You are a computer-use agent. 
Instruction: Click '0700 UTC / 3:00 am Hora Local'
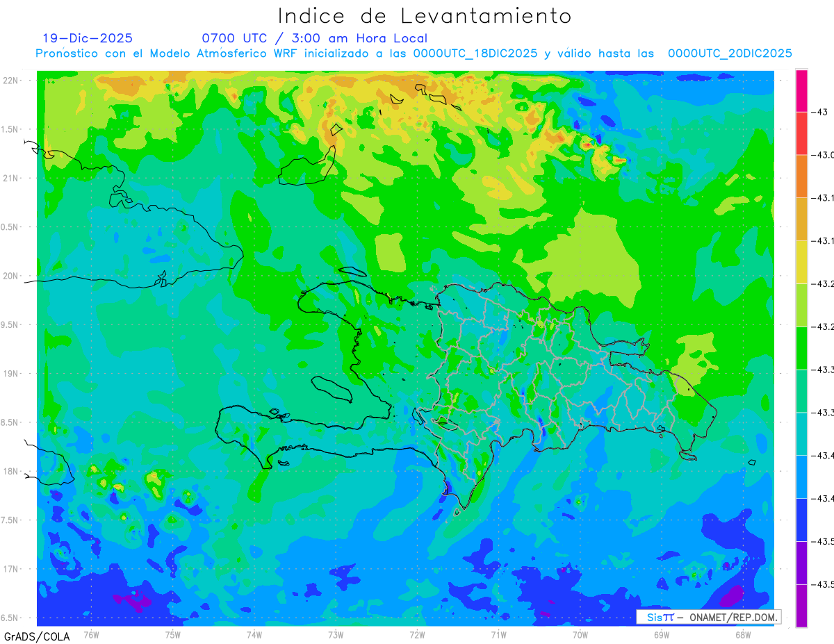click(314, 38)
